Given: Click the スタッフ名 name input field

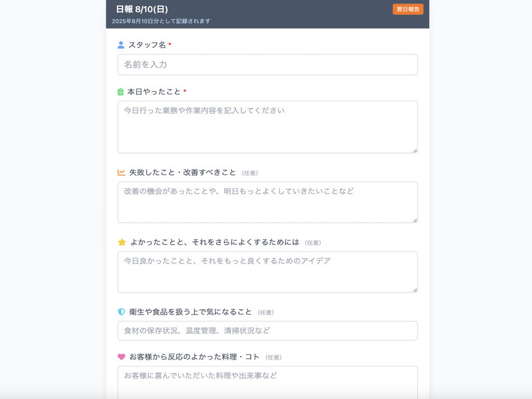Looking at the screenshot, I should (x=267, y=65).
